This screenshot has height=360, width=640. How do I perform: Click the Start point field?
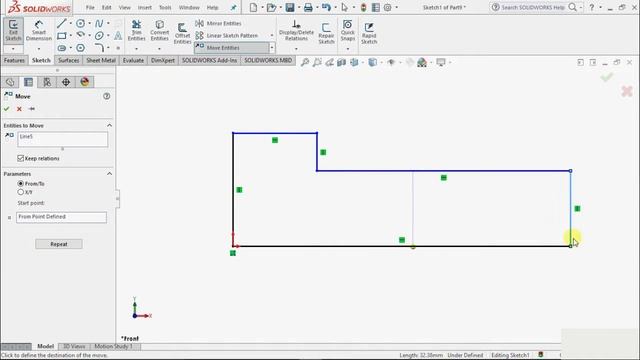point(61,217)
